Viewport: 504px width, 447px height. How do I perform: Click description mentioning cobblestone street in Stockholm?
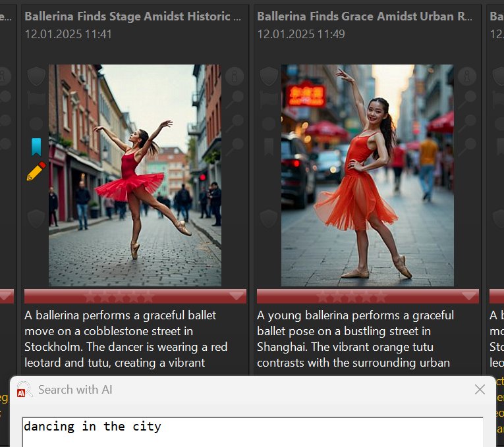[126, 339]
